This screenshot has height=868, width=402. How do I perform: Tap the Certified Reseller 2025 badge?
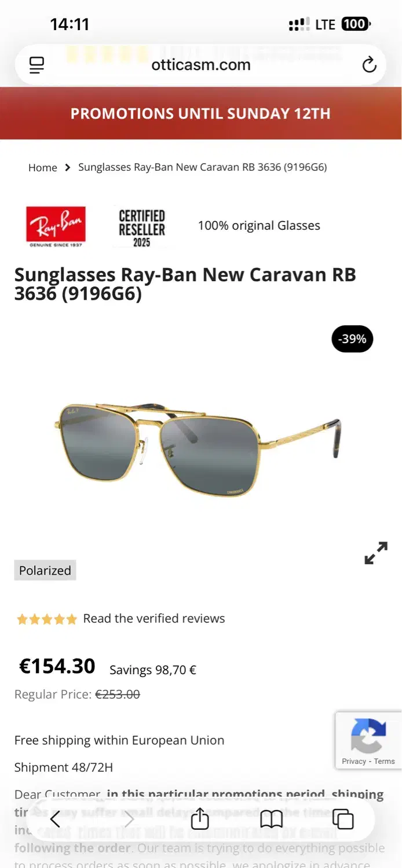(x=142, y=228)
